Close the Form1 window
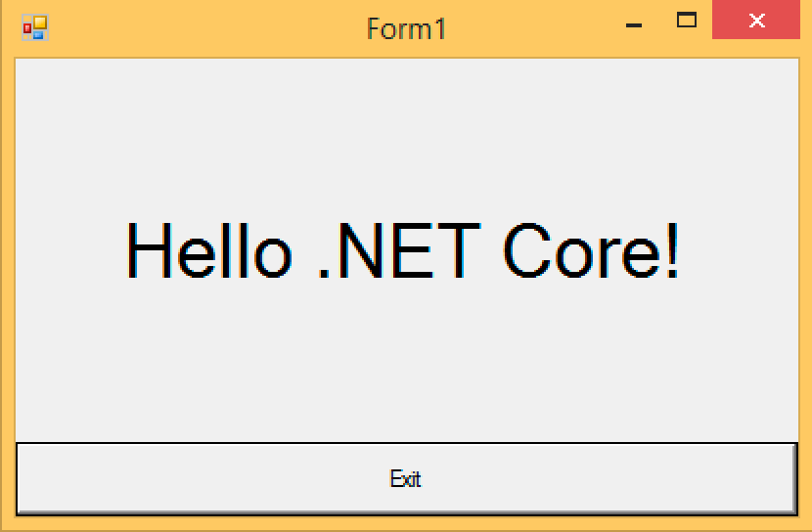The height and width of the screenshot is (532, 812). (x=756, y=20)
